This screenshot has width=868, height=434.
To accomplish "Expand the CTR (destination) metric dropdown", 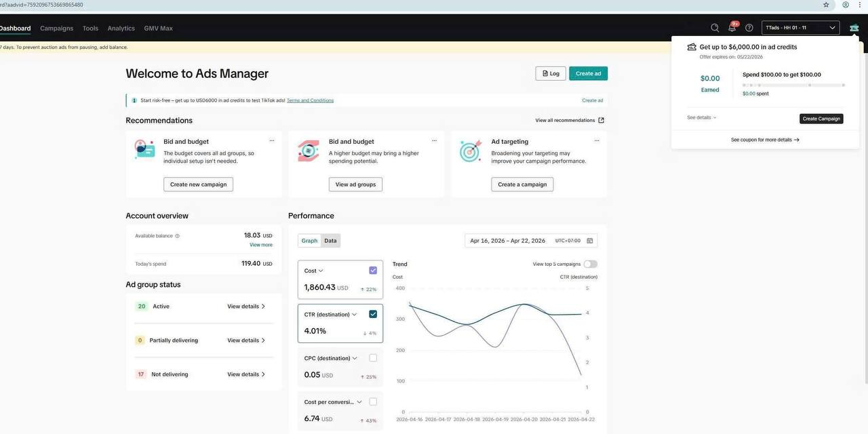I will click(354, 315).
